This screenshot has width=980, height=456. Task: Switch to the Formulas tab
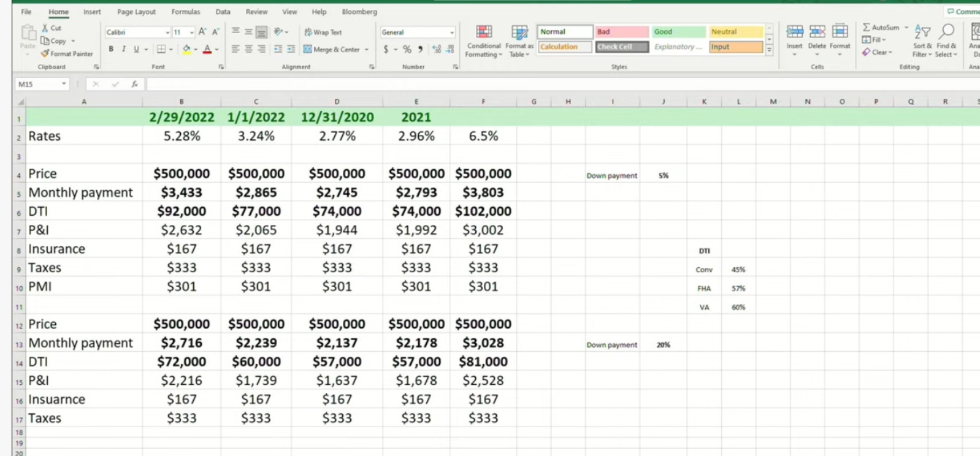pos(186,12)
